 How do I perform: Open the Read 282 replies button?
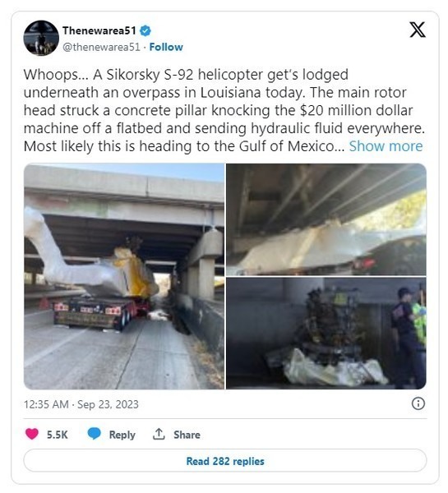tap(225, 461)
